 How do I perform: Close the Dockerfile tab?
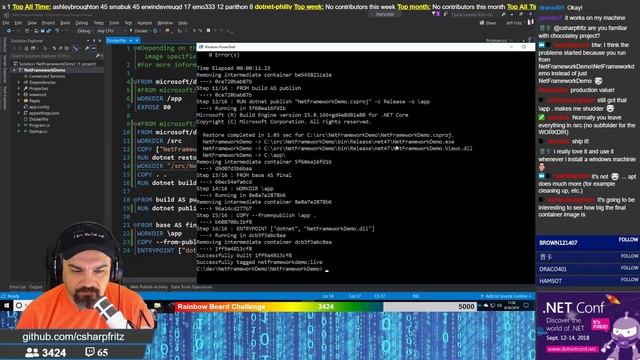pos(137,40)
